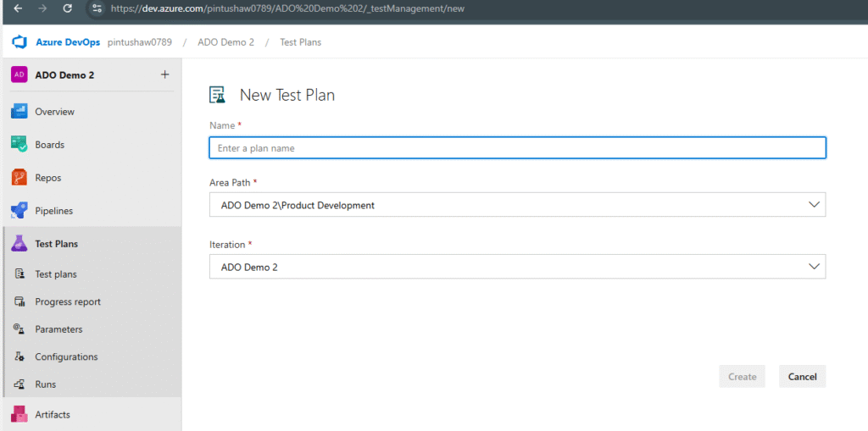This screenshot has height=431, width=868.
Task: Open Boards from the sidebar icon
Action: [x=19, y=145]
